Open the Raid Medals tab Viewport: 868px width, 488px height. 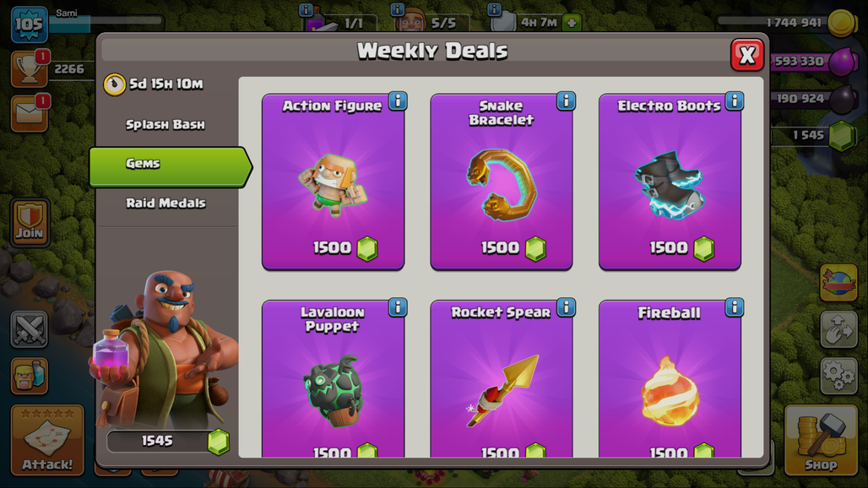coord(165,203)
